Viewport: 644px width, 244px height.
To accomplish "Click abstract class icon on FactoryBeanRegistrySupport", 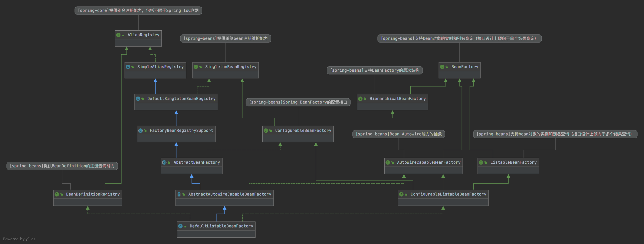I will [141, 131].
